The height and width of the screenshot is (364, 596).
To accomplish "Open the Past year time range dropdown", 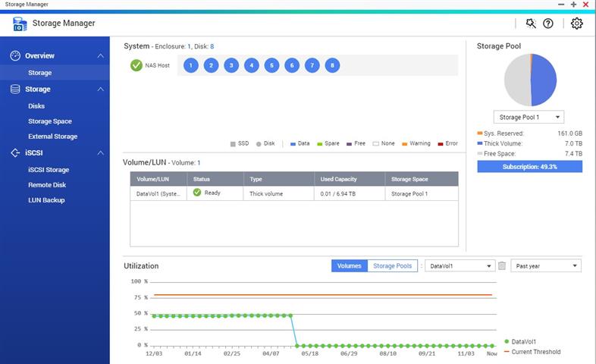I will point(546,266).
